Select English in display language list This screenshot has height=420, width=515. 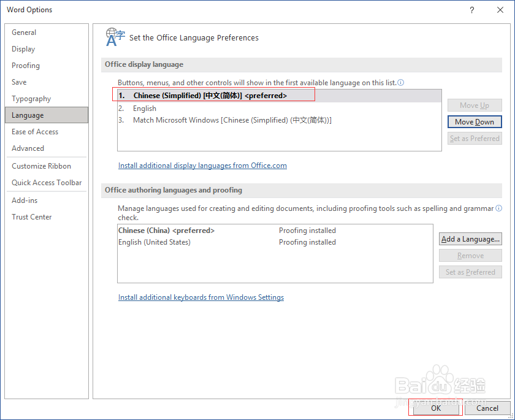point(279,109)
